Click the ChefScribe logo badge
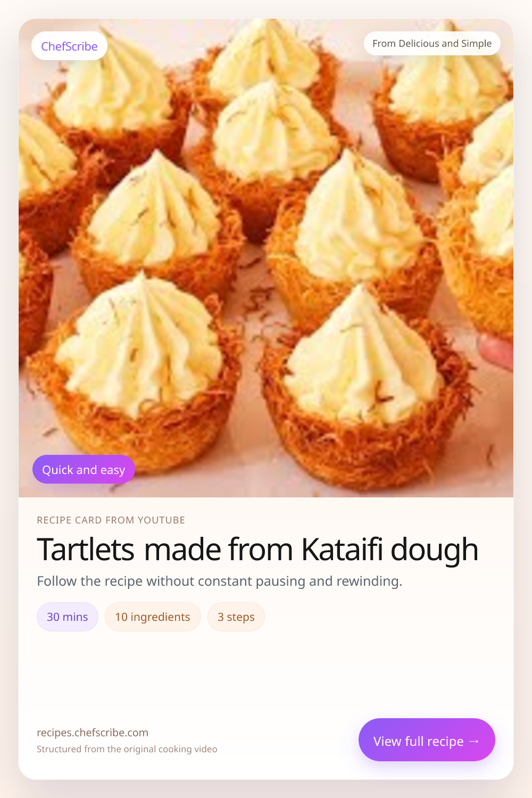This screenshot has height=798, width=532. click(69, 46)
